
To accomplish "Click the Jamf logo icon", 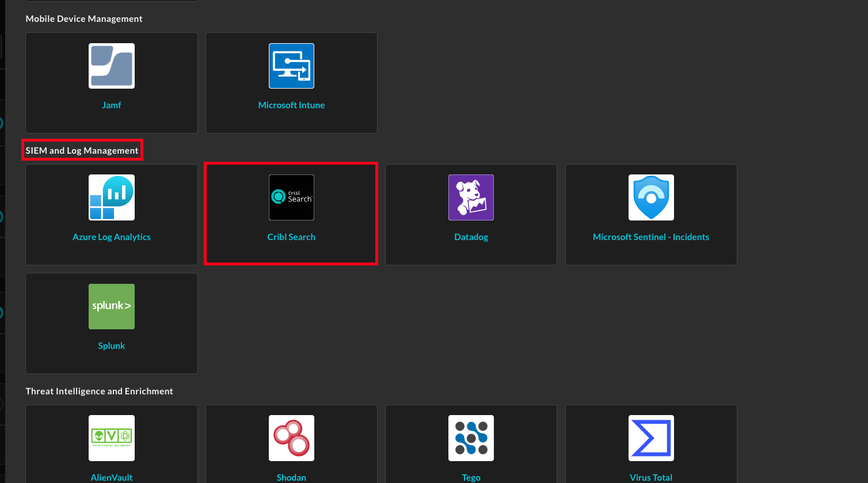I will click(x=112, y=66).
